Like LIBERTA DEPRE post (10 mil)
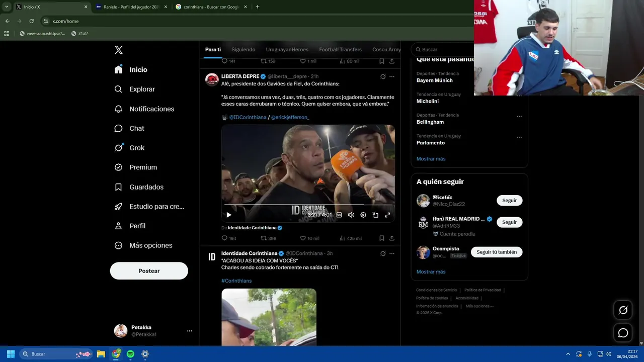Screen dimensions: 644x362 click(309, 238)
